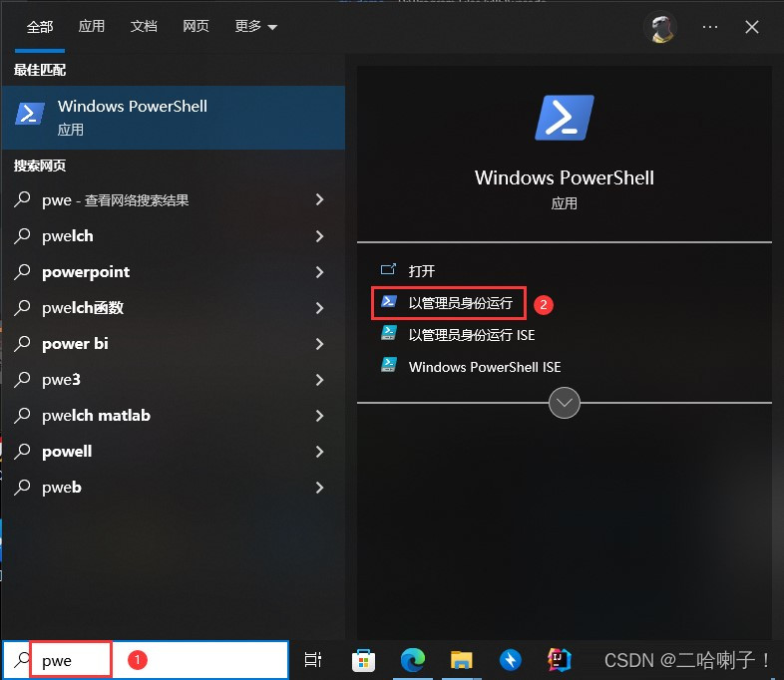Open IntelliJ IDEA from the taskbar
The image size is (784, 680).
pos(559,660)
